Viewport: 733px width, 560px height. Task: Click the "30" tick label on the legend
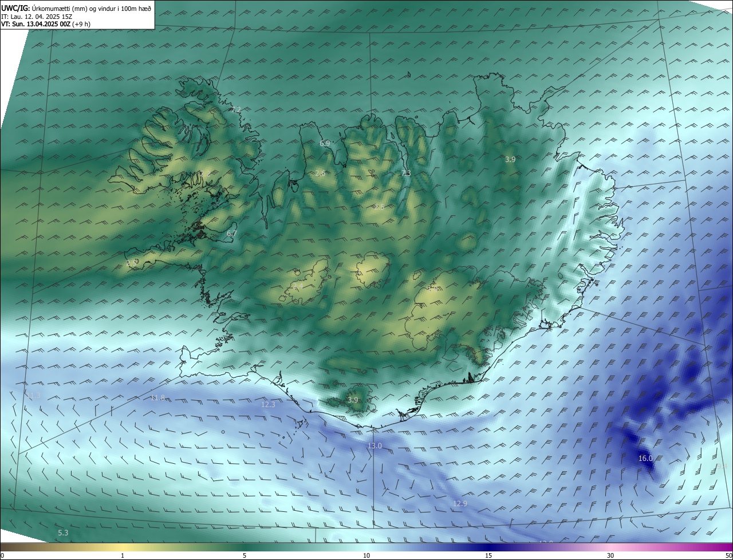(610, 556)
